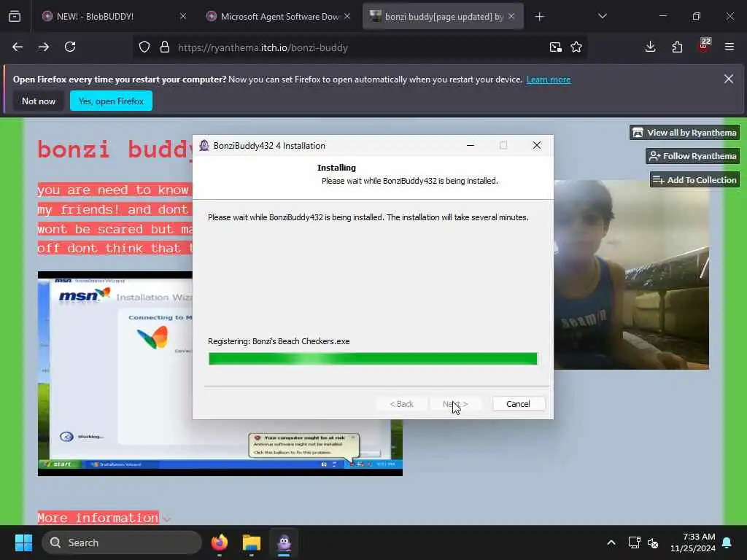Click the bonzi buddy page heading
Viewport: 747px width, 560px height.
[115, 149]
